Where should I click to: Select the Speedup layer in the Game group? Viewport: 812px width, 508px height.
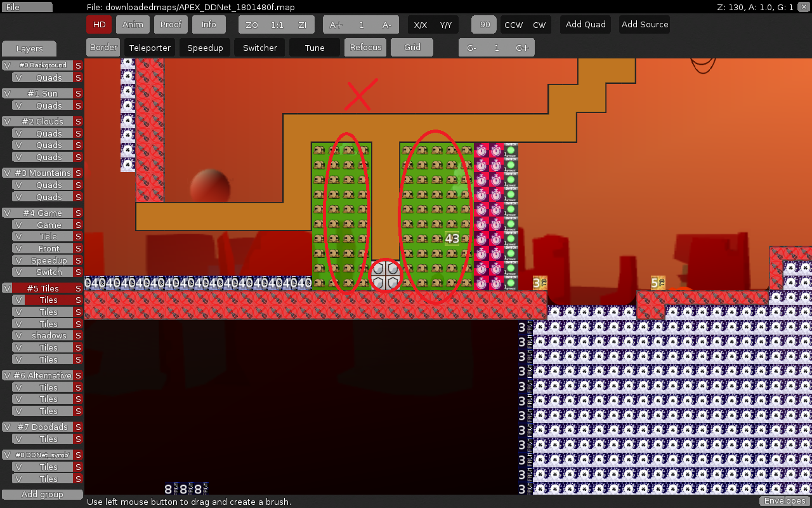49,260
